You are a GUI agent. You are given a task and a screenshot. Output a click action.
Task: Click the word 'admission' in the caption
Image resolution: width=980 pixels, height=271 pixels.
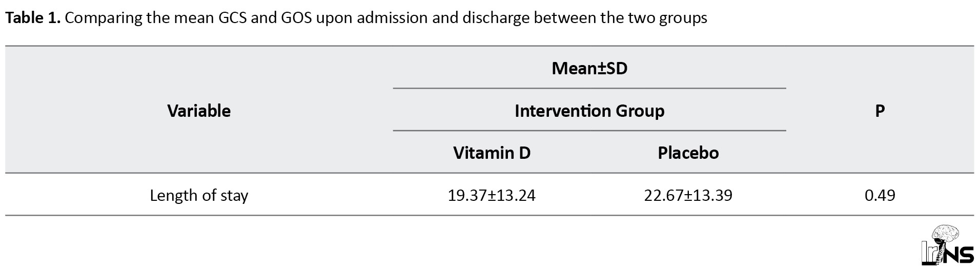pyautogui.click(x=392, y=18)
